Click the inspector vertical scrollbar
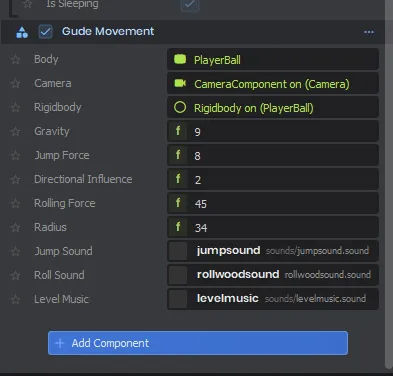The height and width of the screenshot is (376, 393). point(389,184)
